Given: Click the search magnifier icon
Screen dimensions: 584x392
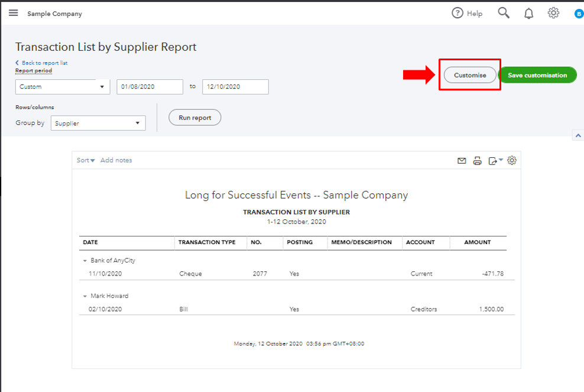Looking at the screenshot, I should coord(504,13).
